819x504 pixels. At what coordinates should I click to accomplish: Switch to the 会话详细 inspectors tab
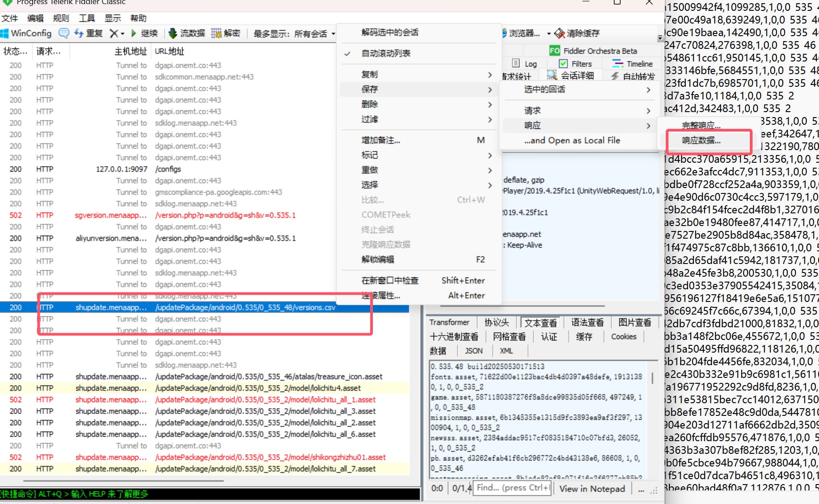(570, 75)
